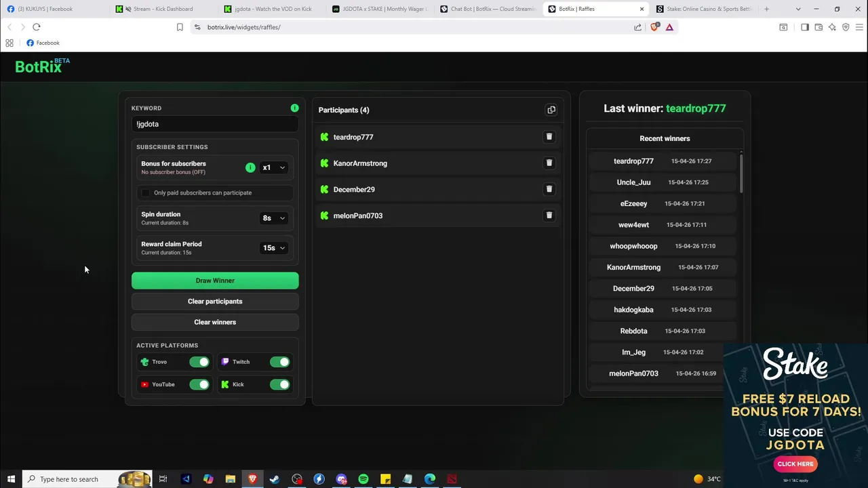Open the browser apps grid icon
The width and height of the screenshot is (868, 488).
pyautogui.click(x=9, y=43)
